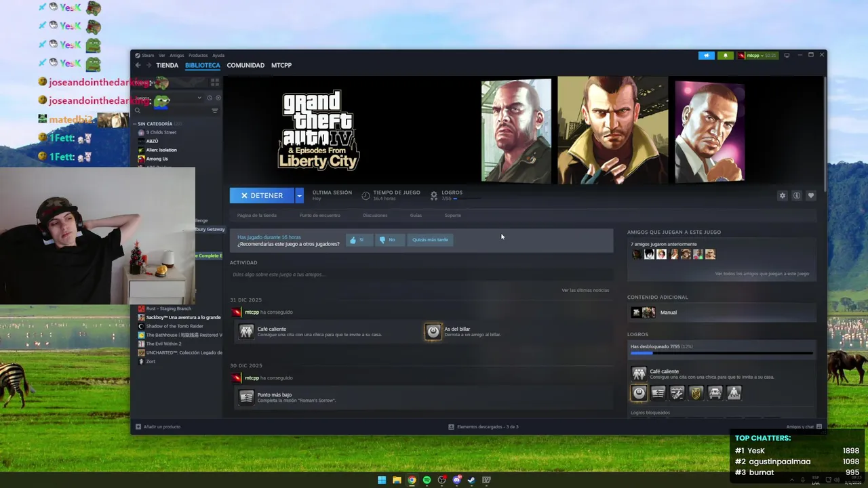Open Elementos descargados downloads status
This screenshot has width=868, height=488.
tap(484, 427)
